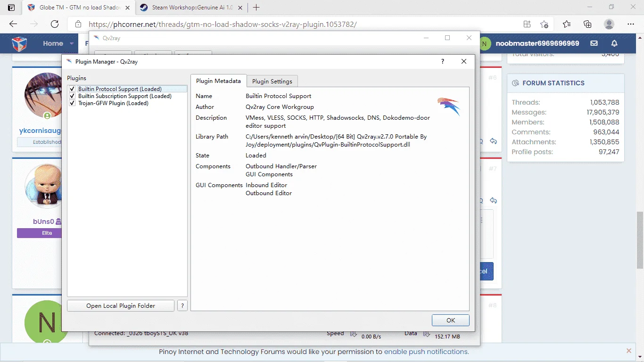Click the ykcornisaug anime avatar picture
Screen dimensions: 644x362
[43, 95]
